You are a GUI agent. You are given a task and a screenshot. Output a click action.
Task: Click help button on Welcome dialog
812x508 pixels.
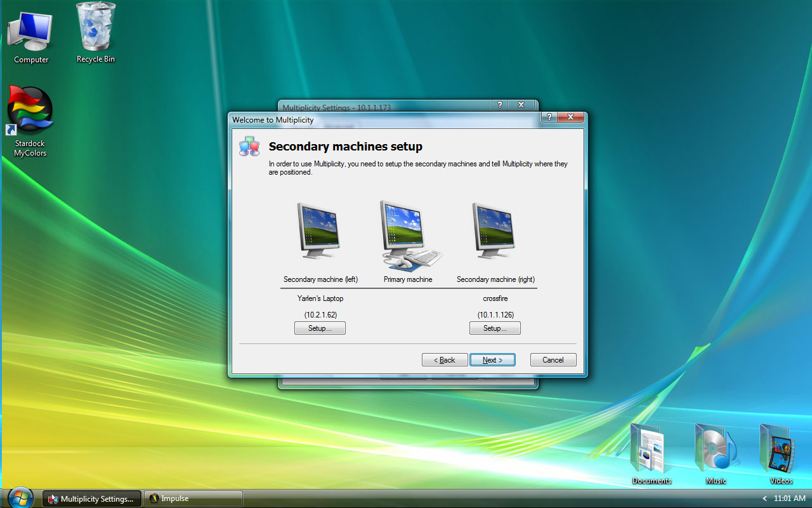tap(549, 117)
